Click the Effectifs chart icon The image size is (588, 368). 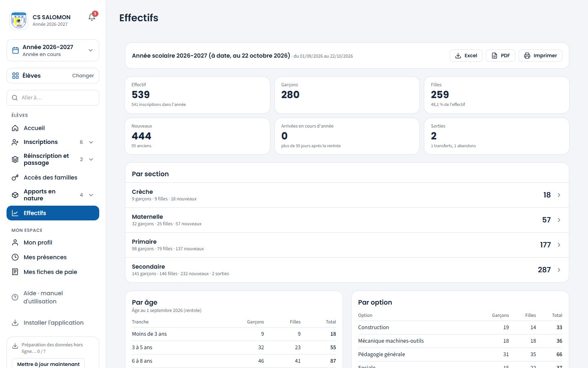point(15,213)
